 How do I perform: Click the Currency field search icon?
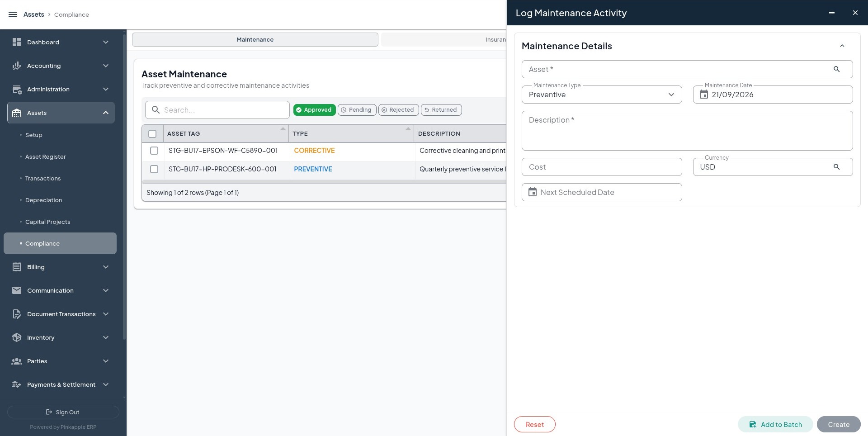[x=836, y=167]
